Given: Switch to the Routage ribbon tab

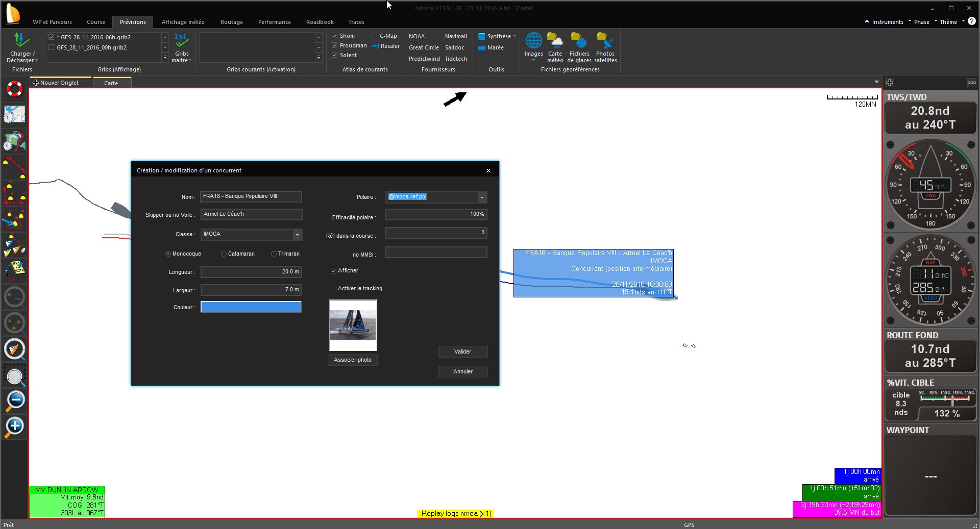Looking at the screenshot, I should (231, 22).
